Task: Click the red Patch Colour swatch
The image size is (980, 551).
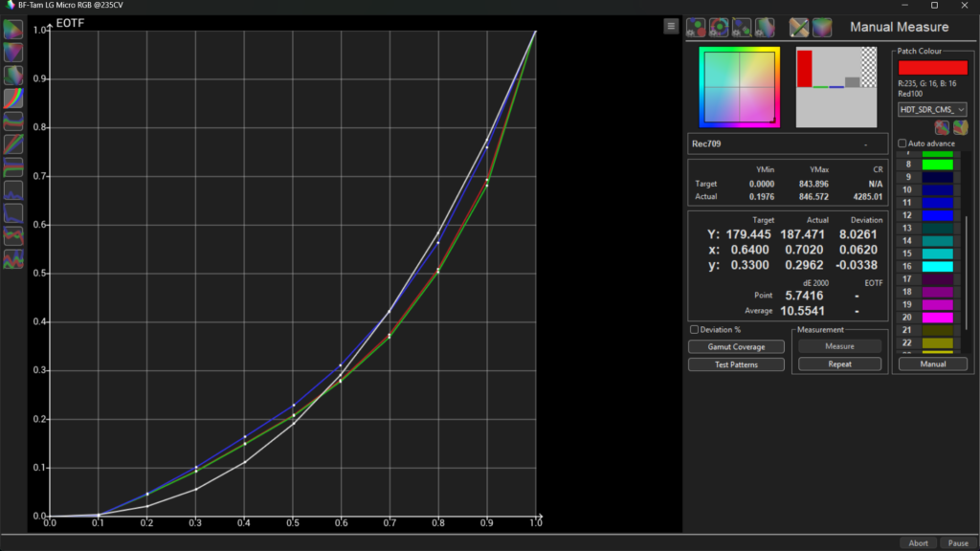Action: click(x=932, y=68)
